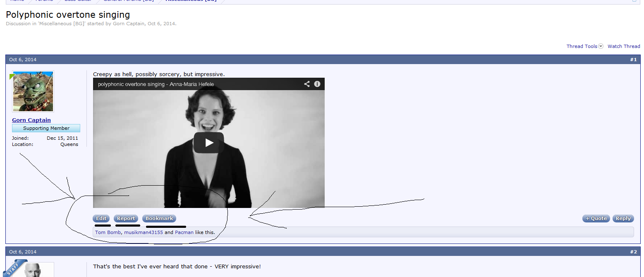
Task: Click the staff member's avatar in post #2
Action: click(33, 270)
